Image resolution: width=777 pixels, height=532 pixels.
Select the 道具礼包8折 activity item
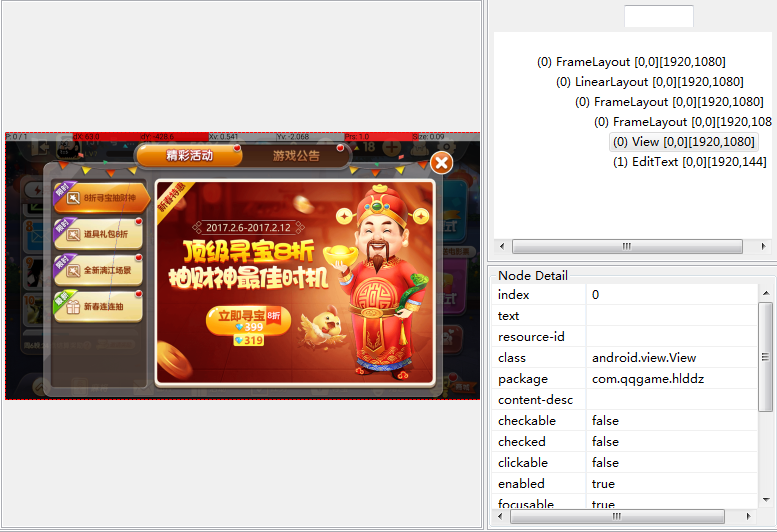coord(98,234)
